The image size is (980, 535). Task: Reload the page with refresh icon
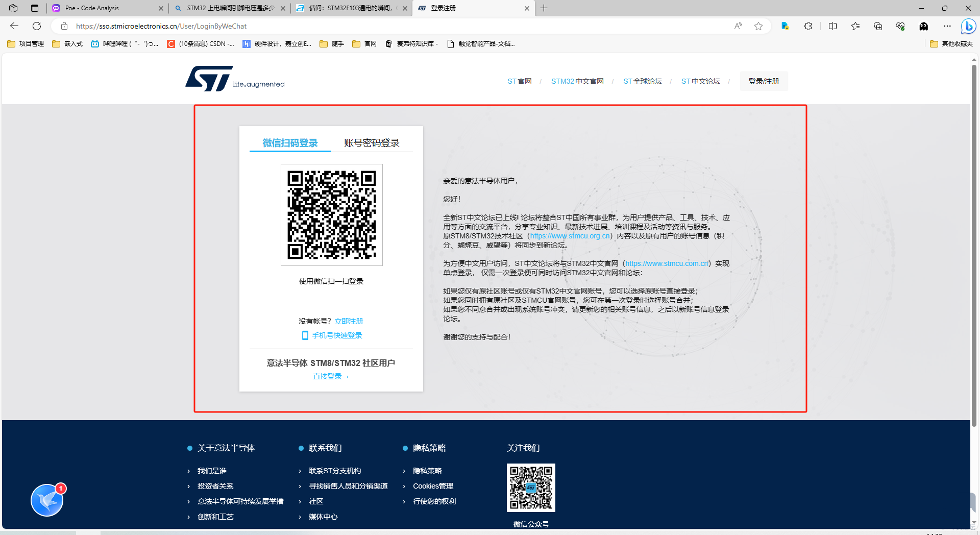click(37, 26)
